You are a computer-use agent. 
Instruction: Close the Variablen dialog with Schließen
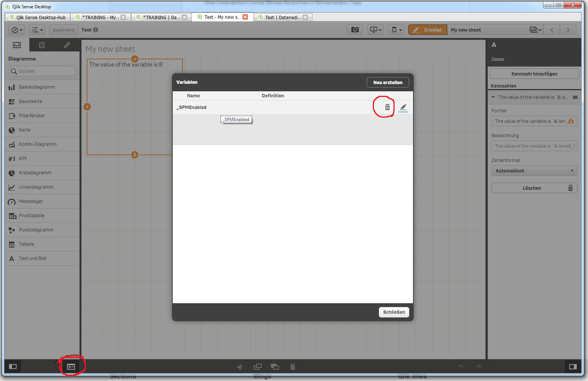tap(394, 312)
